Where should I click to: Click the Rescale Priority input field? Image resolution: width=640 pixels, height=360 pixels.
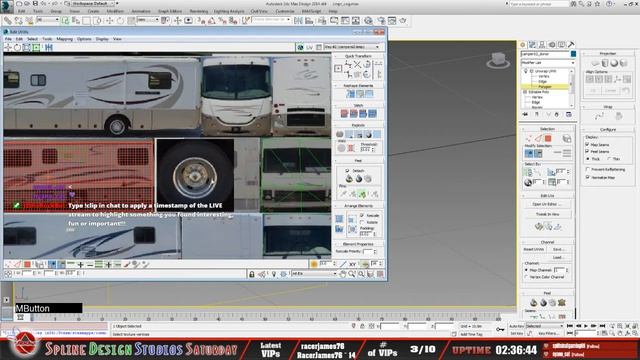click(x=368, y=251)
